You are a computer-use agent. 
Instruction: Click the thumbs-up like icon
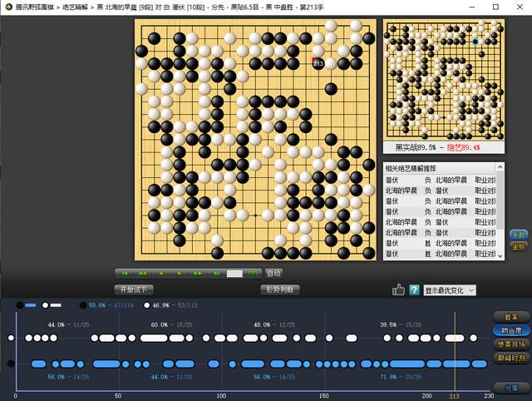(x=398, y=290)
